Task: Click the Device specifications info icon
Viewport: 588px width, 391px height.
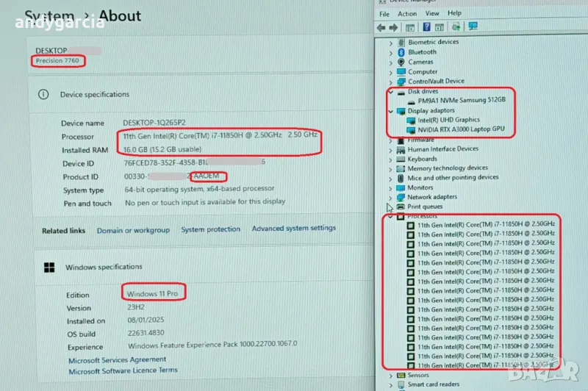Action: tap(44, 95)
